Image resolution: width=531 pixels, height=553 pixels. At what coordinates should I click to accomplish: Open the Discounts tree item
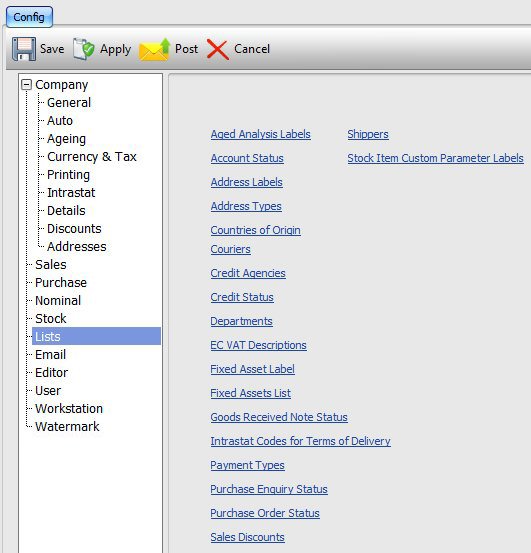pyautogui.click(x=74, y=229)
